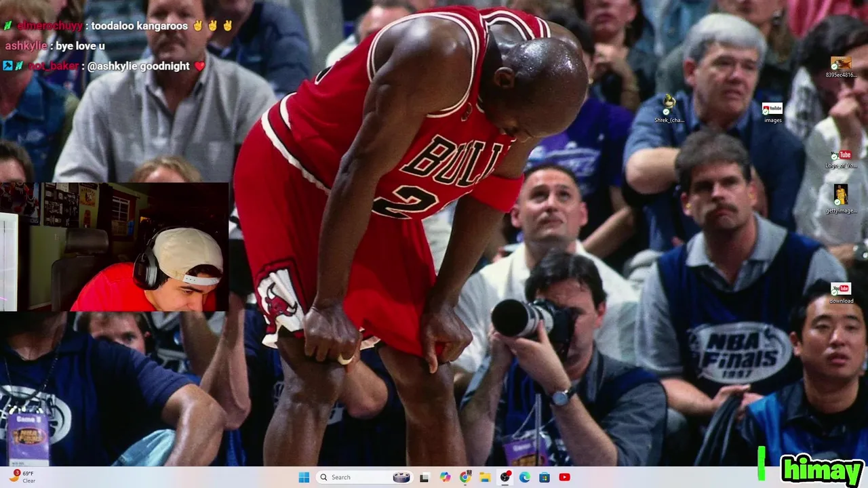Click the taskbar Search box

365,477
